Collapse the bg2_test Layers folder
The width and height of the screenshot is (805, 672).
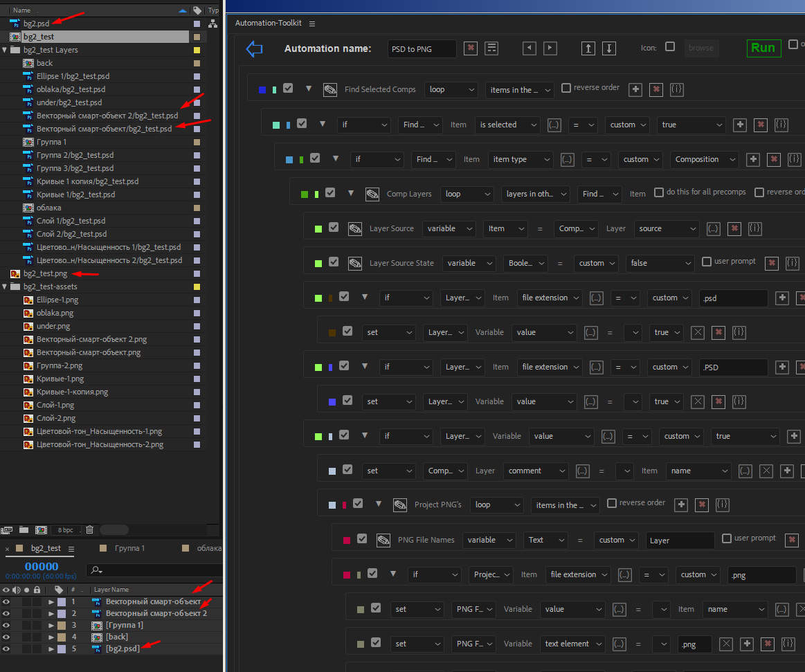pyautogui.click(x=5, y=50)
